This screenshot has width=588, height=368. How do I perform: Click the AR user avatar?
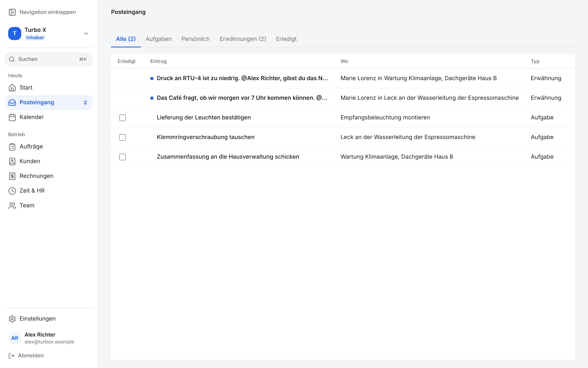coord(14,338)
